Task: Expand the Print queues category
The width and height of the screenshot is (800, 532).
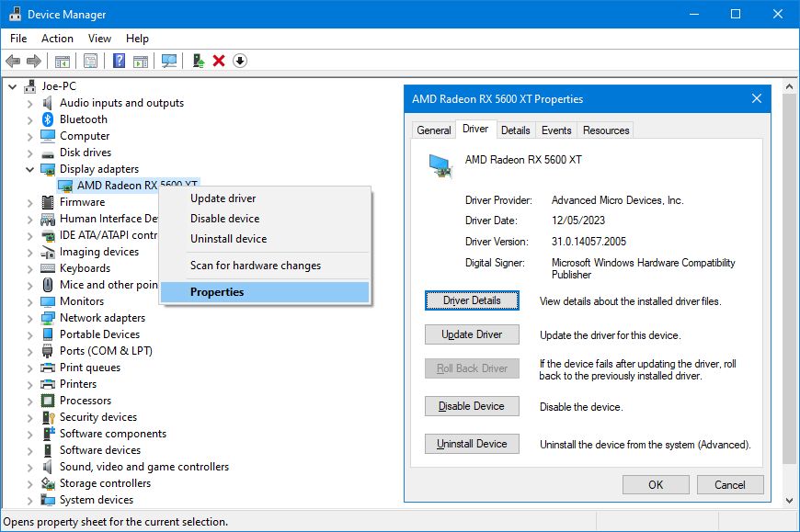Action: click(x=29, y=368)
